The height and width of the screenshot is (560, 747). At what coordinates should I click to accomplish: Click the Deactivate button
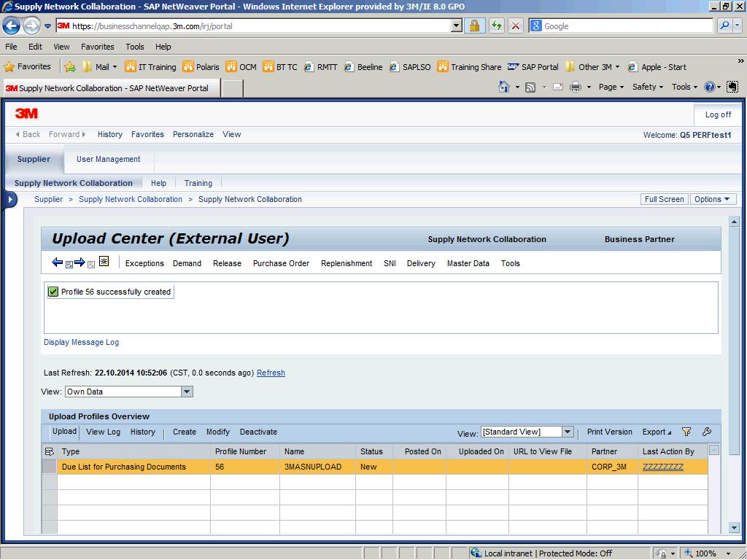(258, 432)
